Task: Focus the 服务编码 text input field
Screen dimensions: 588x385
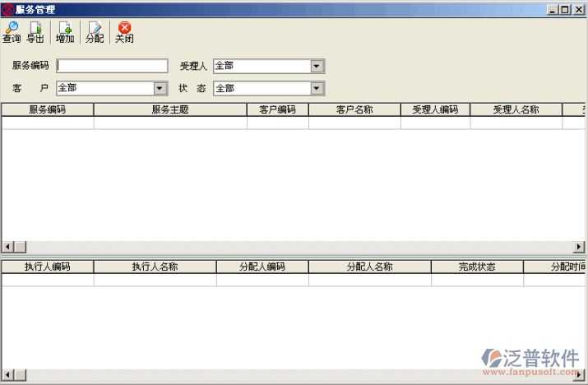Action: 112,66
